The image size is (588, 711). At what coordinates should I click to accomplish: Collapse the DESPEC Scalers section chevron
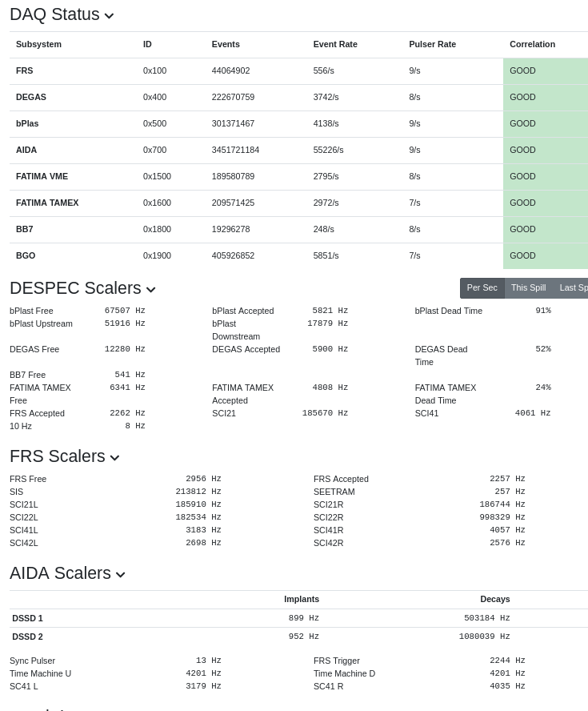(x=150, y=290)
